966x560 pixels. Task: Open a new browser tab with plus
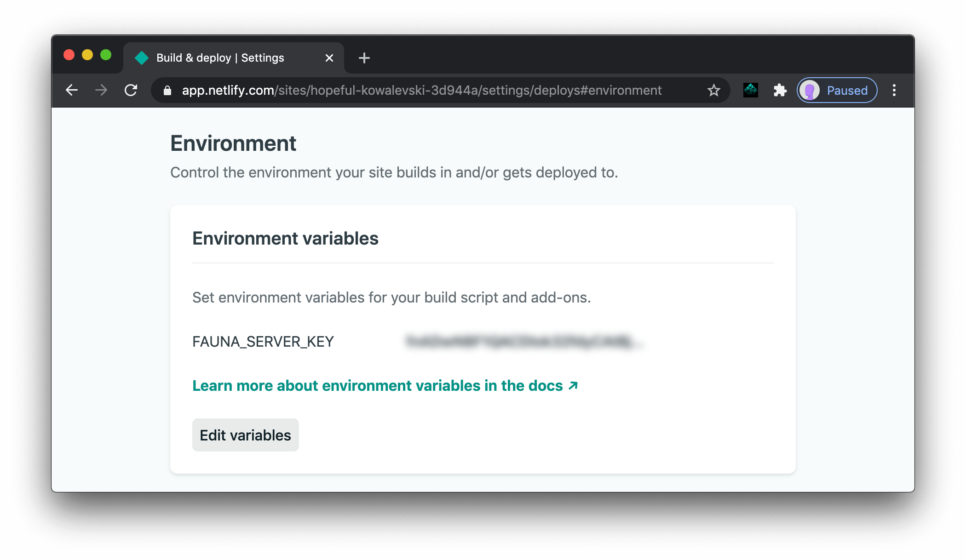click(x=364, y=58)
